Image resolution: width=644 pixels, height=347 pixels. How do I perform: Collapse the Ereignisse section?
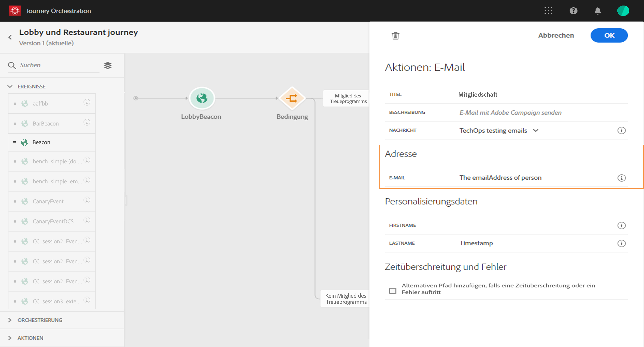pos(10,87)
